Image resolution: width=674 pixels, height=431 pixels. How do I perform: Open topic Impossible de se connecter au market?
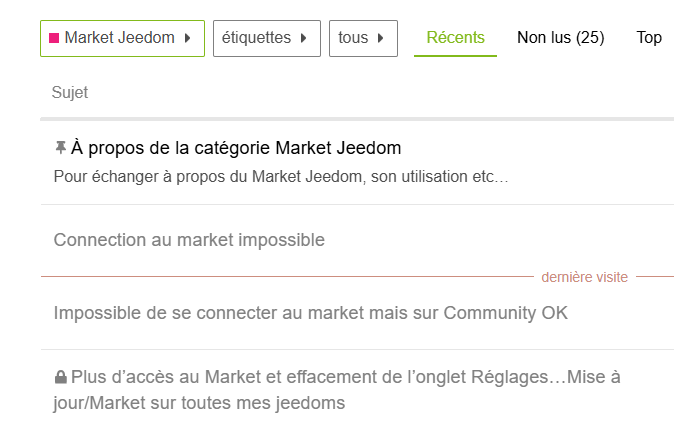[310, 313]
